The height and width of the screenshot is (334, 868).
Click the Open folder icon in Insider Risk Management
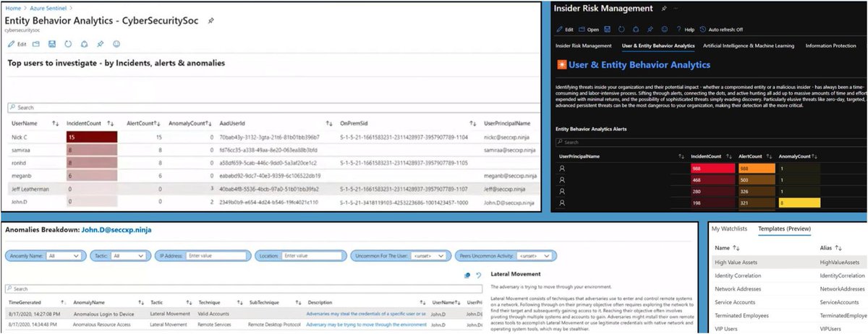click(589, 30)
